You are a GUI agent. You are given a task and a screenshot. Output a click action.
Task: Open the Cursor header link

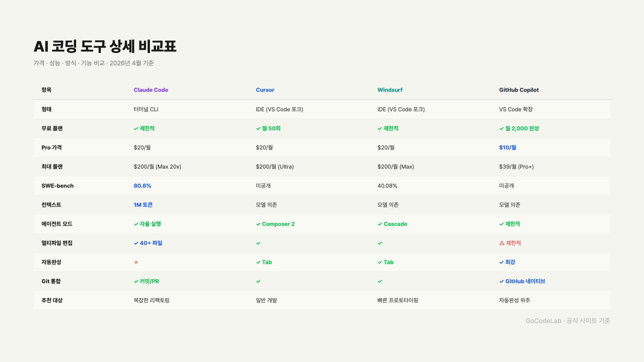[x=265, y=90]
